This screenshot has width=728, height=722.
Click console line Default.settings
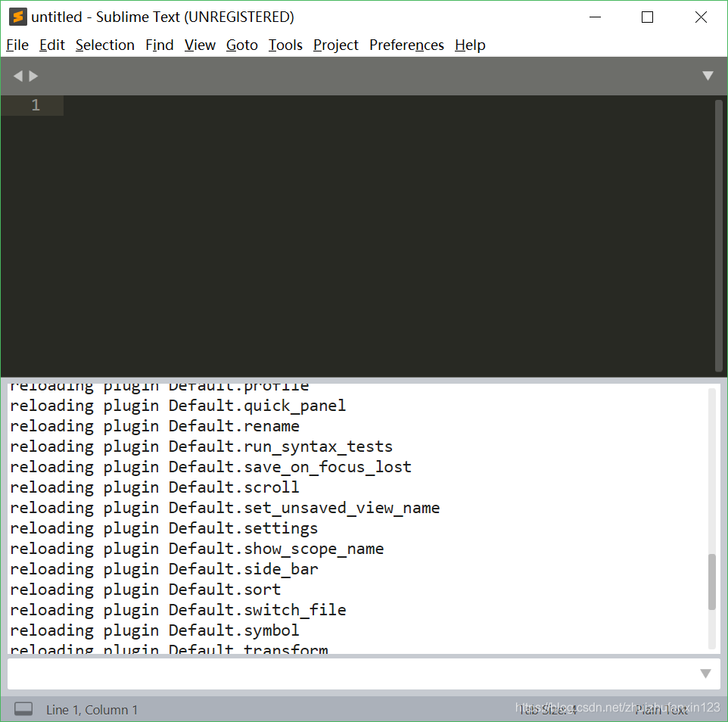point(164,528)
